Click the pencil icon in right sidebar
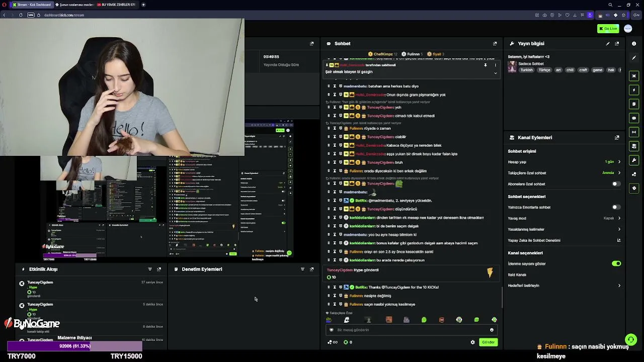This screenshot has height=362, width=644. pos(634,58)
